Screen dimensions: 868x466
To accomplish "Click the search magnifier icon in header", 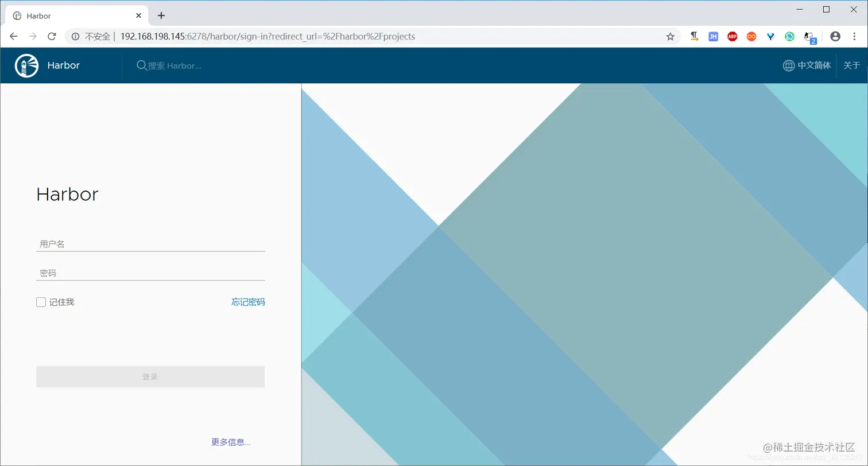I will tap(141, 65).
